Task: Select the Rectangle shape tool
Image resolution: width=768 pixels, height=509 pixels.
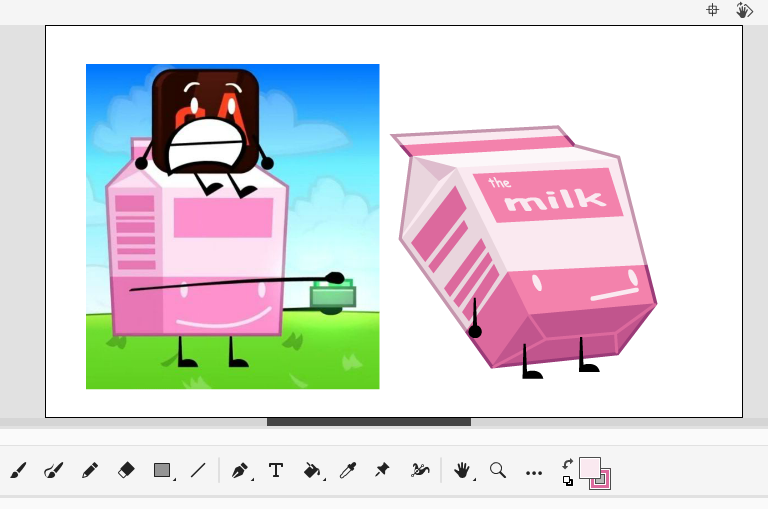Action: click(x=162, y=470)
